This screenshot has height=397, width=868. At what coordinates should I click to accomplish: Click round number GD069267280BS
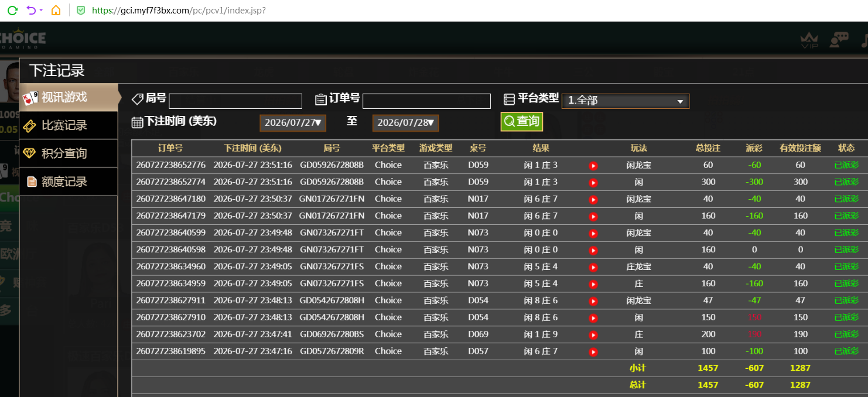pyautogui.click(x=332, y=334)
